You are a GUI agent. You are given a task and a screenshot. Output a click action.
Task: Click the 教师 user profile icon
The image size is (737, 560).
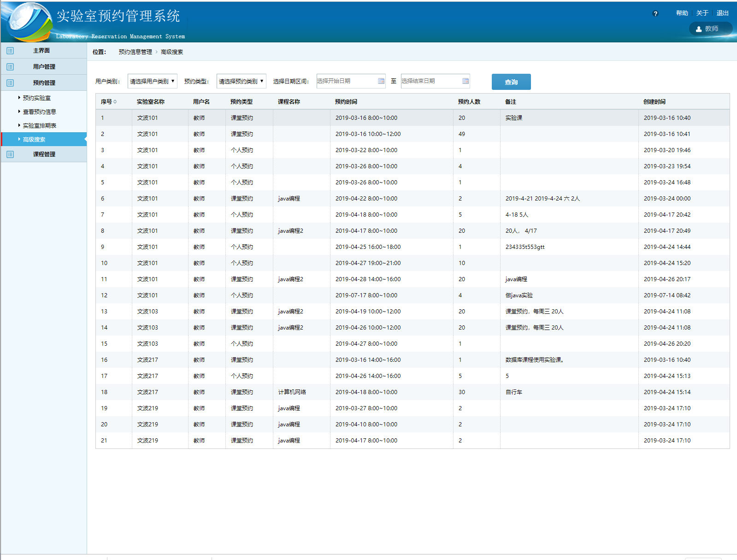[699, 29]
